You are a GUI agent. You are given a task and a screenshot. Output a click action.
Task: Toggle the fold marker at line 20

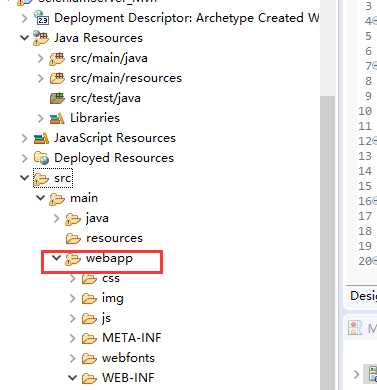[x=375, y=261]
